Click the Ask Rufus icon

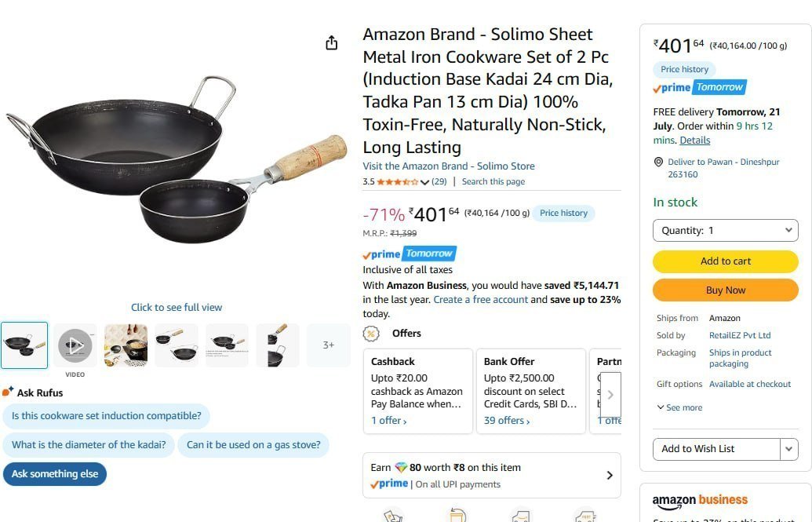tap(8, 392)
